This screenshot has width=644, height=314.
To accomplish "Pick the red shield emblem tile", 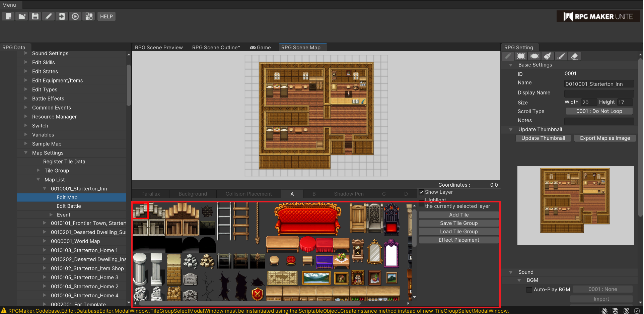I will tap(258, 294).
